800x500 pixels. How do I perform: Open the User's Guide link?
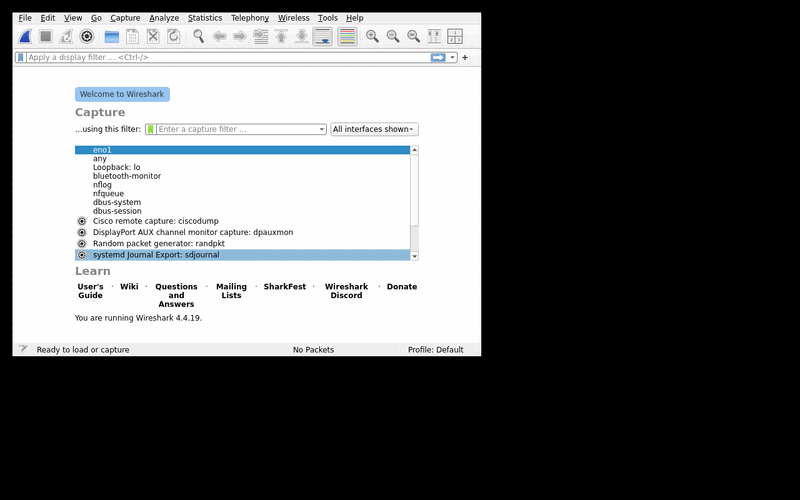coord(90,291)
